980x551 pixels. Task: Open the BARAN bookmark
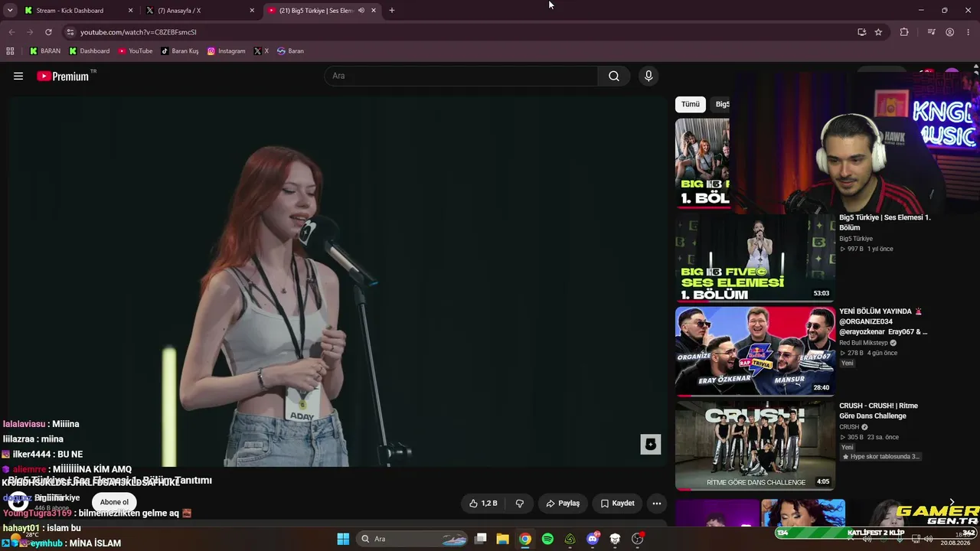tap(45, 51)
